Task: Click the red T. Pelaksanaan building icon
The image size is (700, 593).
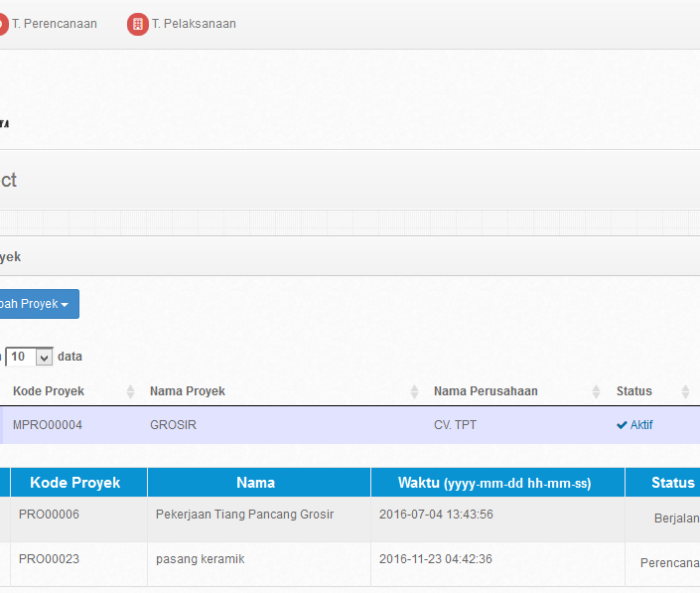Action: tap(138, 24)
